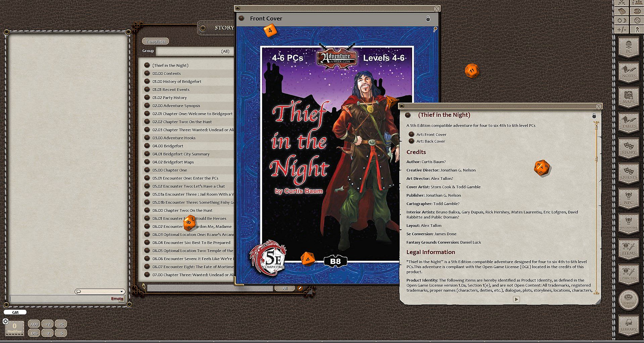Toggle the ADV modifier button
Screen dimensions: 644x343
pyautogui.click(x=34, y=324)
